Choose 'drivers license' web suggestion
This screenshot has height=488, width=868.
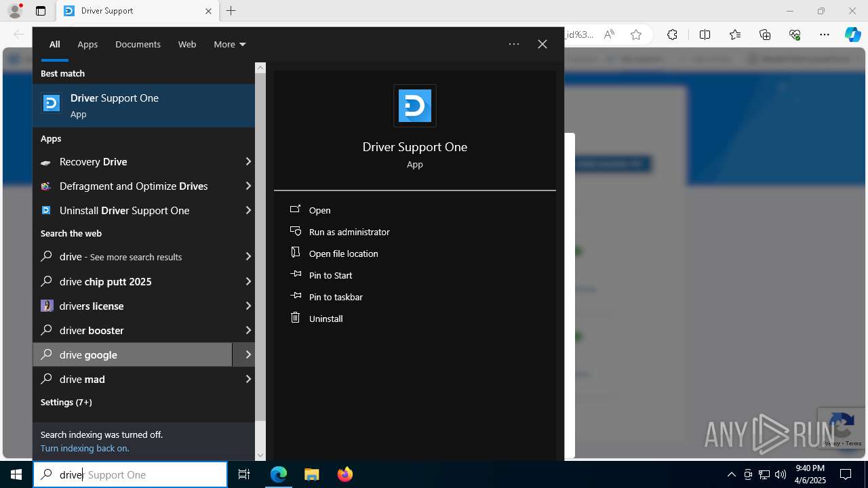133,306
